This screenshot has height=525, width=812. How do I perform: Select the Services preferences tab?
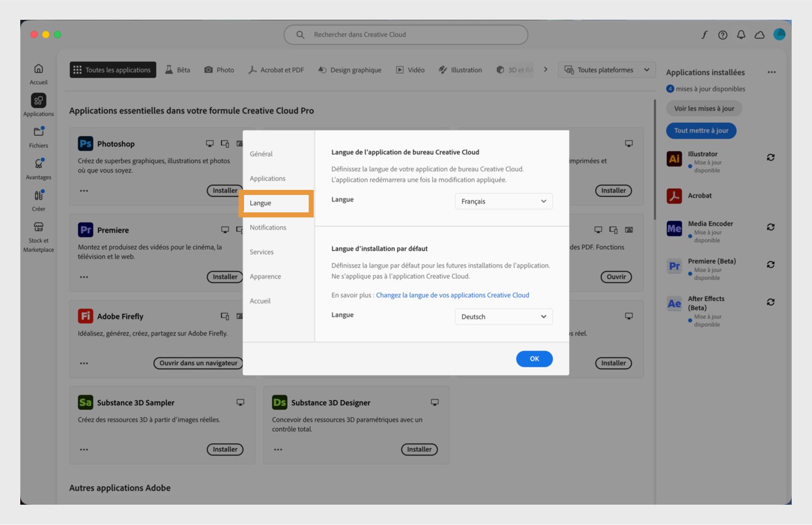tap(261, 252)
